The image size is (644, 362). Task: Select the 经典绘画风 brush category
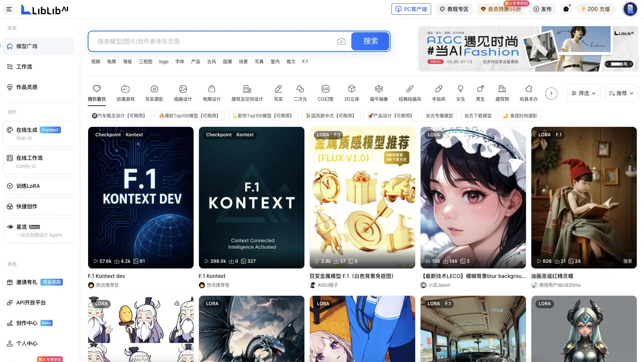(410, 93)
